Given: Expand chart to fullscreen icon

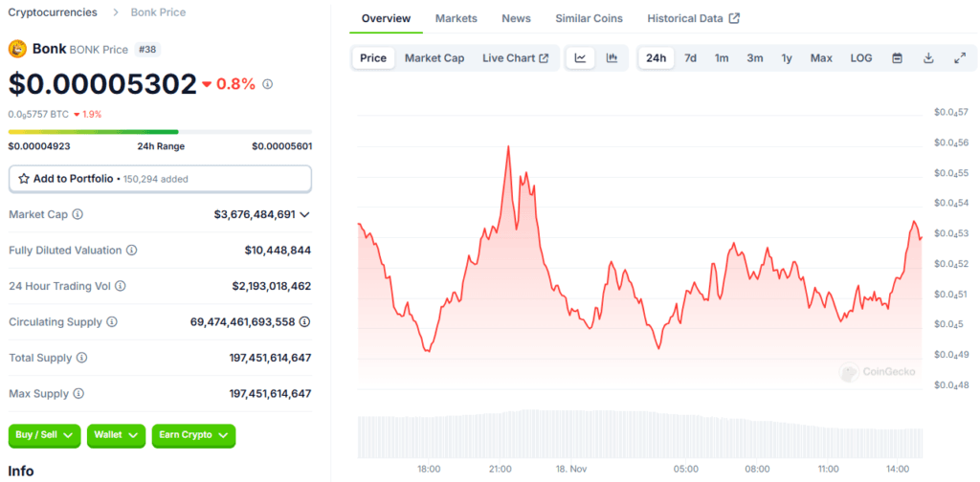Looking at the screenshot, I should pos(960,58).
